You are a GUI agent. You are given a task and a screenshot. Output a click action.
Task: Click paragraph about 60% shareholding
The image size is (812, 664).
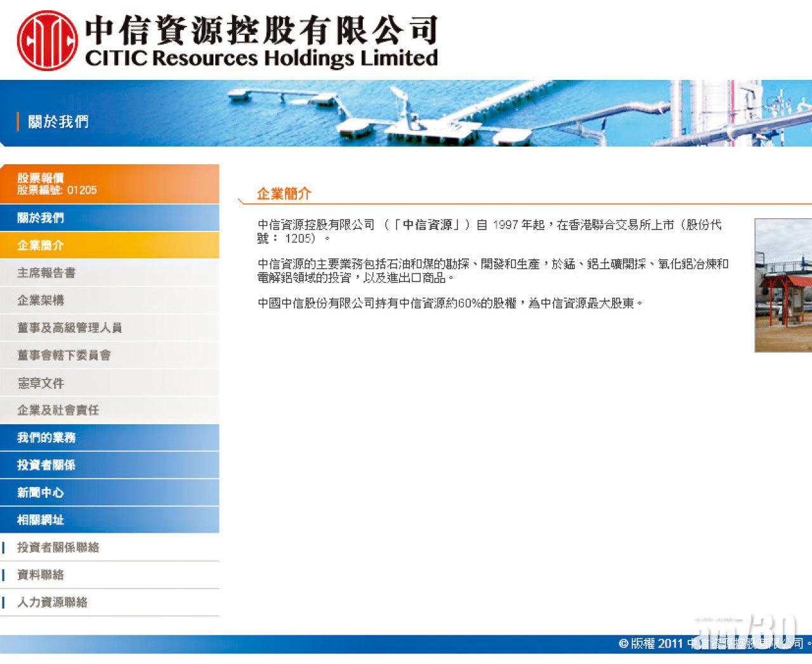pos(451,303)
